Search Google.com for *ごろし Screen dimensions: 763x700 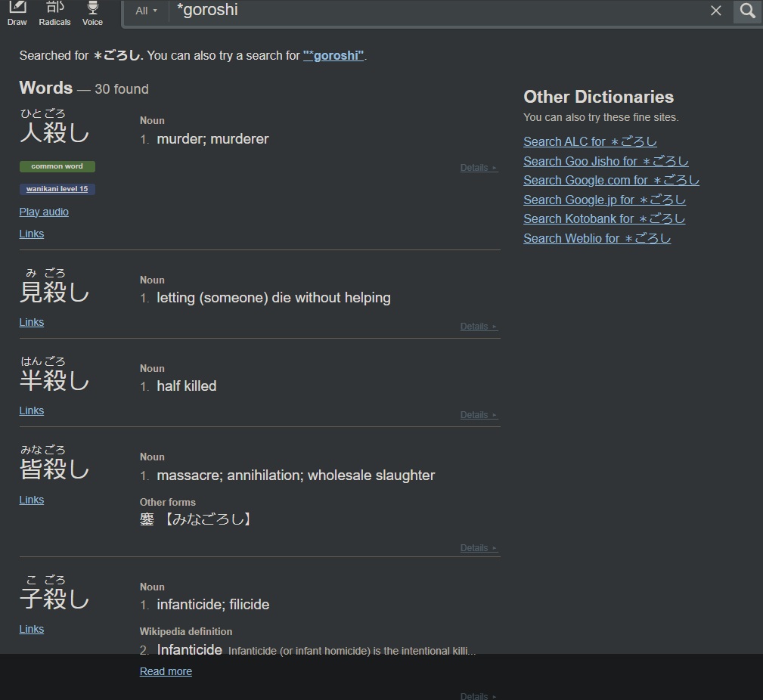click(612, 180)
